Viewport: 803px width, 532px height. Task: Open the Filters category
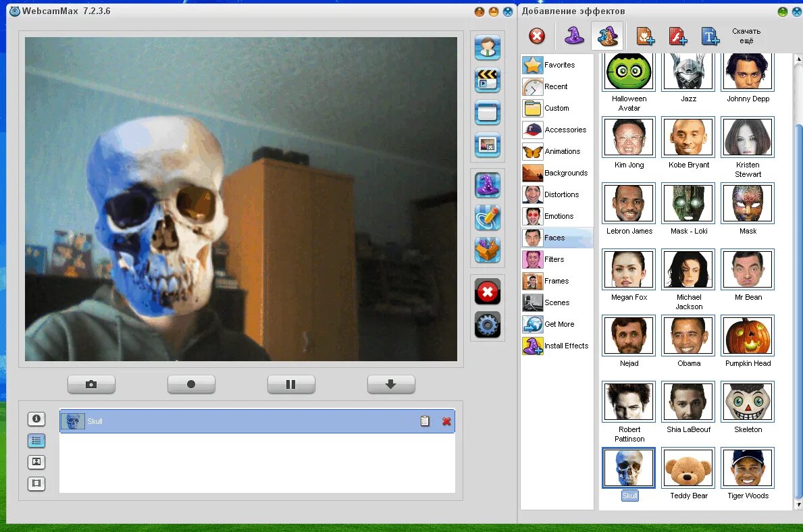pyautogui.click(x=557, y=259)
